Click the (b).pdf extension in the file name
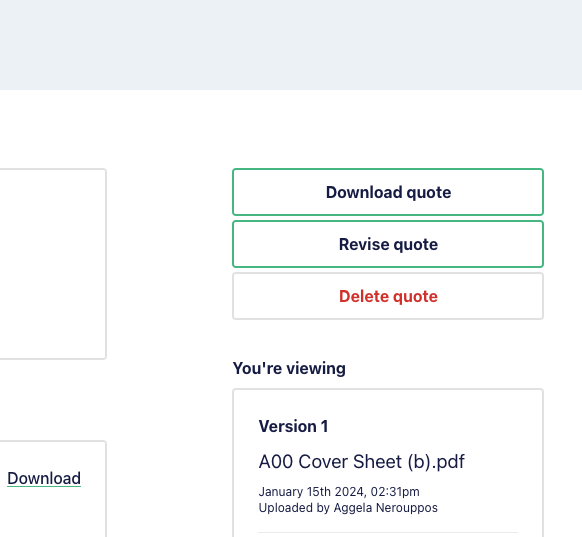Image resolution: width=582 pixels, height=537 pixels. pos(436,462)
